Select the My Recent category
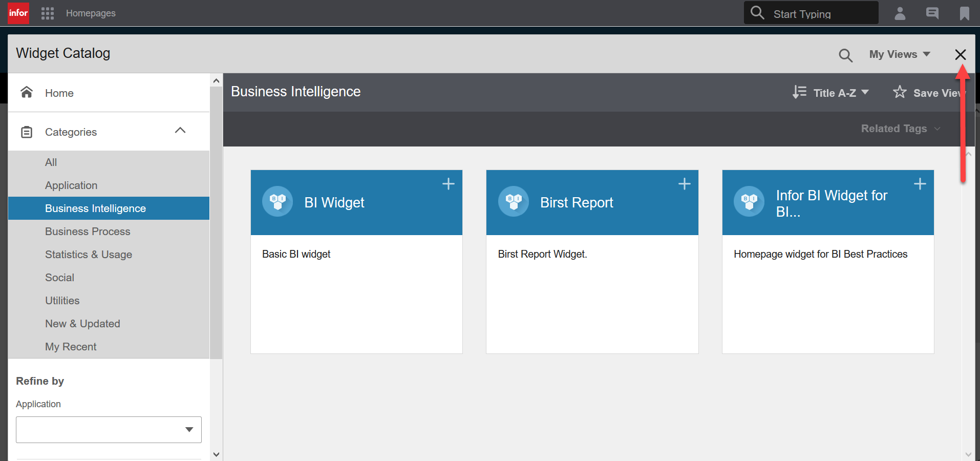The height and width of the screenshot is (461, 980). [109, 347]
